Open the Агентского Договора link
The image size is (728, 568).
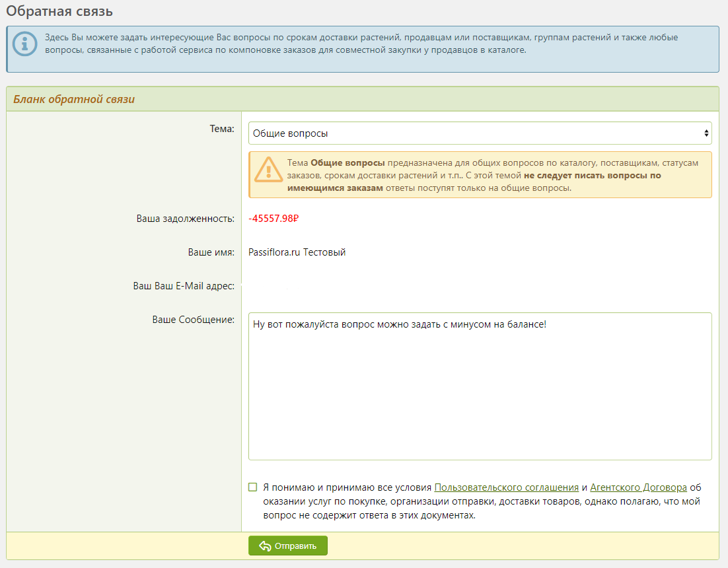[x=638, y=487]
